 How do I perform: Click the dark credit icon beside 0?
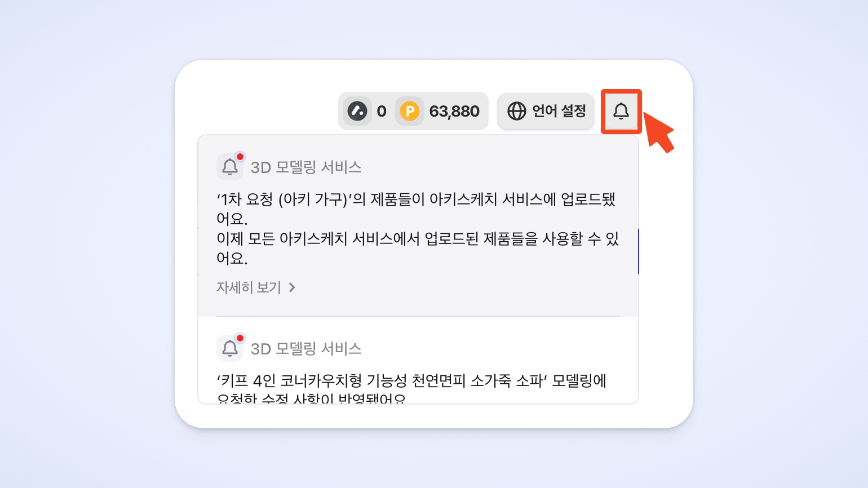(357, 111)
